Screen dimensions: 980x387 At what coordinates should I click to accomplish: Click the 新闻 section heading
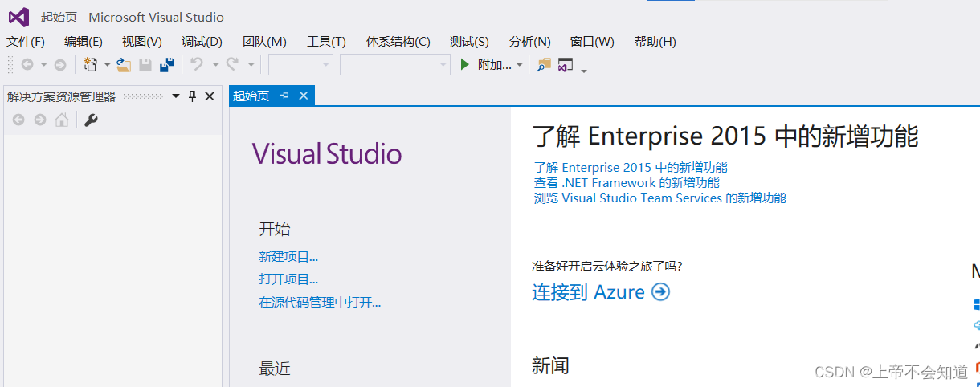[x=550, y=366]
